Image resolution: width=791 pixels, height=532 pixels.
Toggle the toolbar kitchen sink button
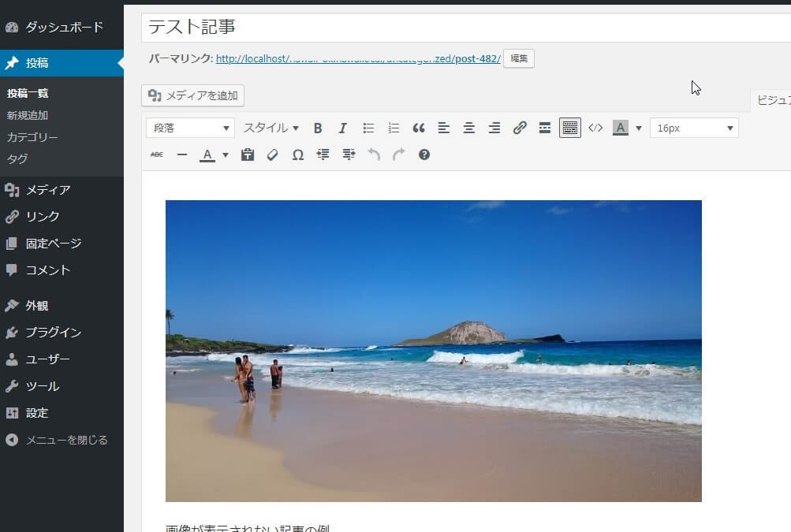pyautogui.click(x=569, y=128)
